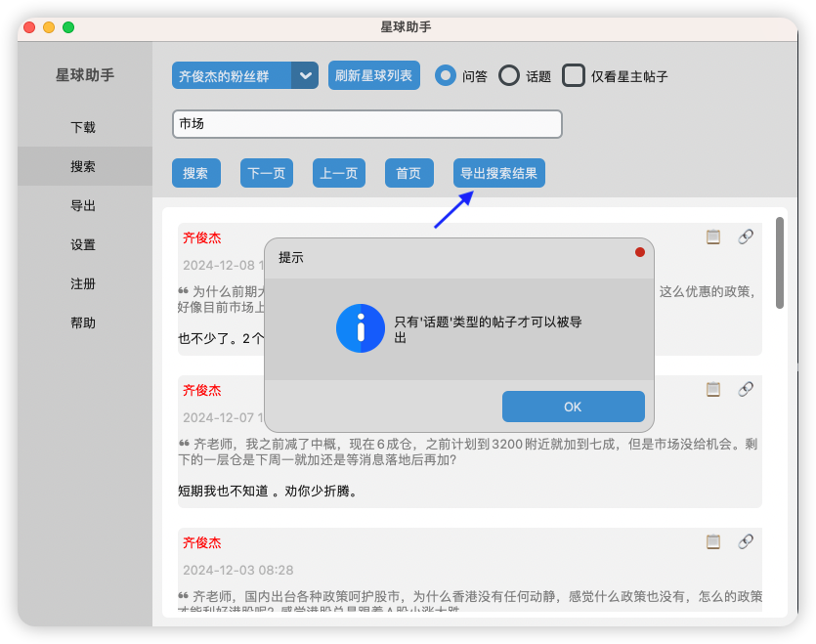Click the link icon on the third post

coord(746,541)
